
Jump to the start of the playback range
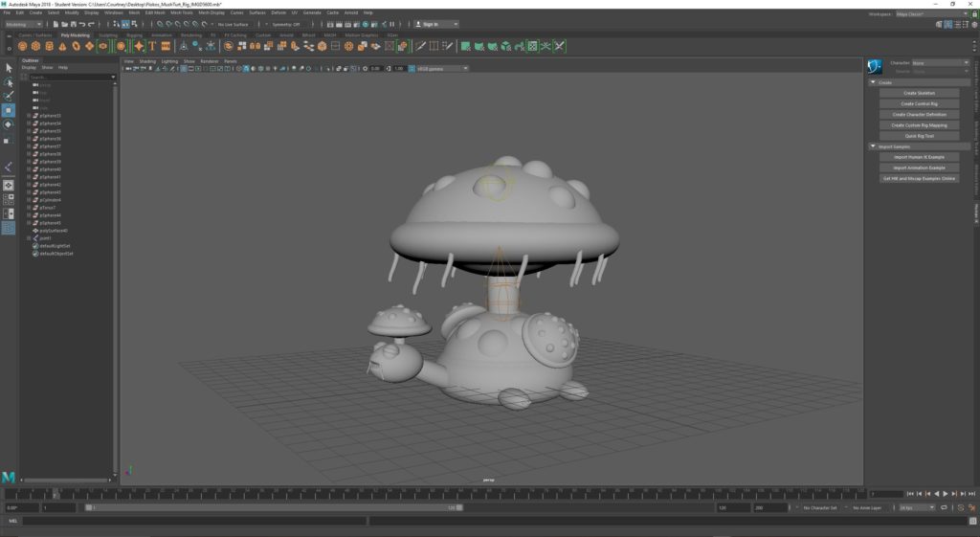tap(908, 494)
